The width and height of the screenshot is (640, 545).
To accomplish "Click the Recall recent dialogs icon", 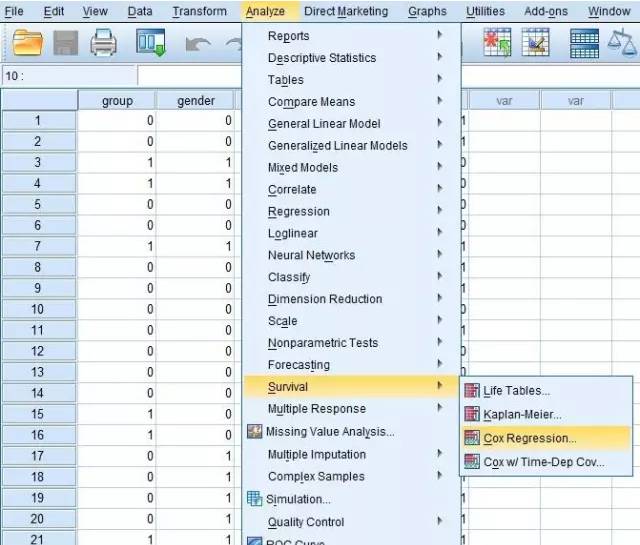I will coord(151,44).
